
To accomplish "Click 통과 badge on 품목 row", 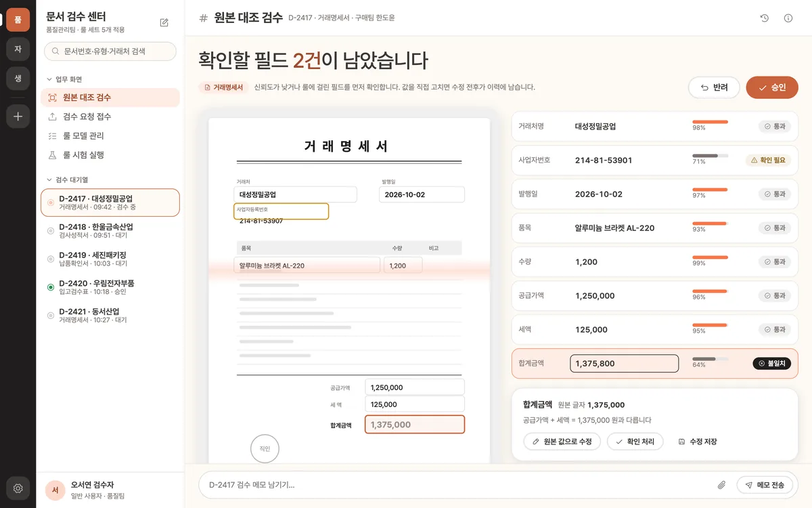I will [775, 228].
